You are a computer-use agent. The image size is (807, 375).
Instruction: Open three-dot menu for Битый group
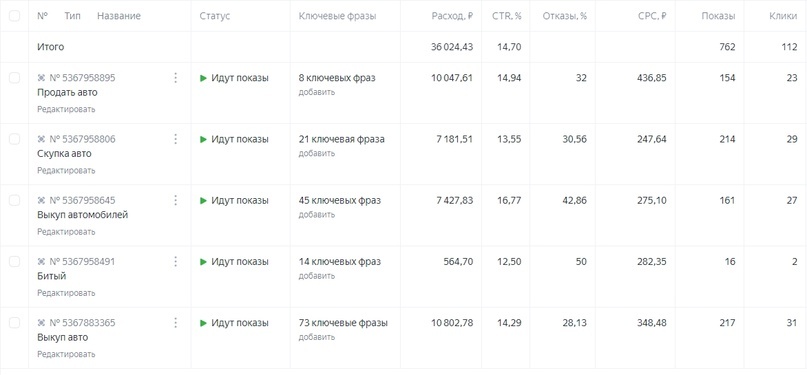pyautogui.click(x=176, y=261)
